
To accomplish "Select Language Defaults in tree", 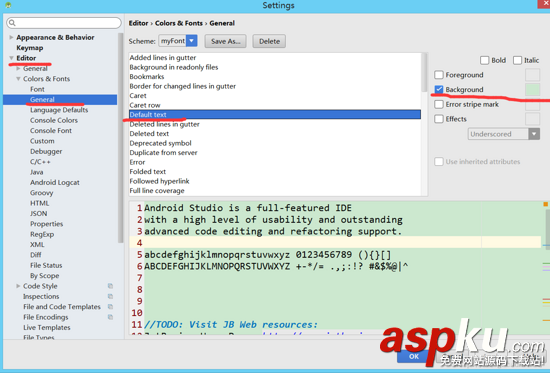I will tap(59, 110).
